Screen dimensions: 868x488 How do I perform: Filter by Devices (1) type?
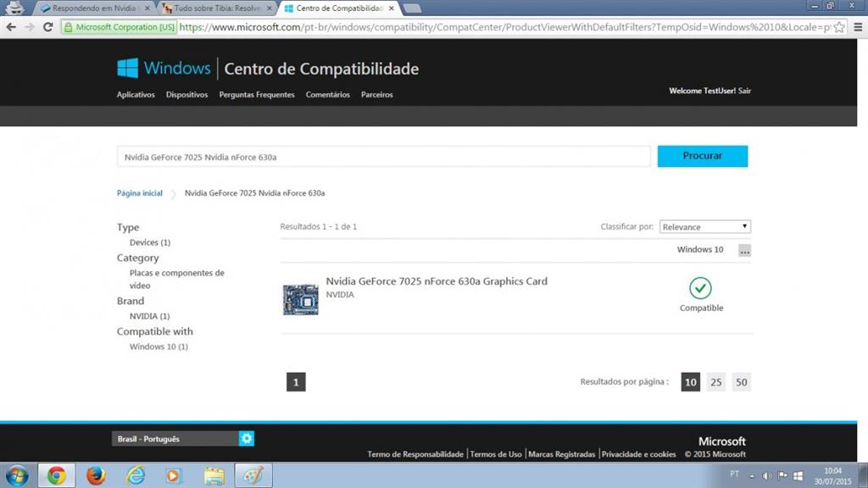[150, 242]
